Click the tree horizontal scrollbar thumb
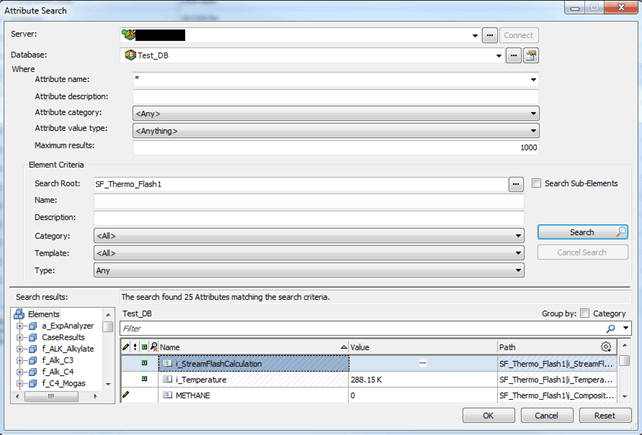The width and height of the screenshot is (642, 435). pyautogui.click(x=51, y=396)
